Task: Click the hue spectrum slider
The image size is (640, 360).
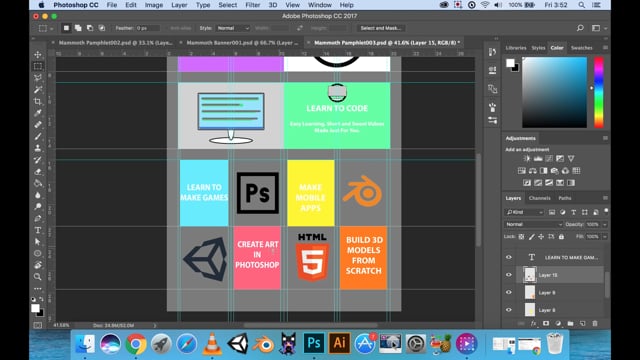Action: pyautogui.click(x=598, y=93)
